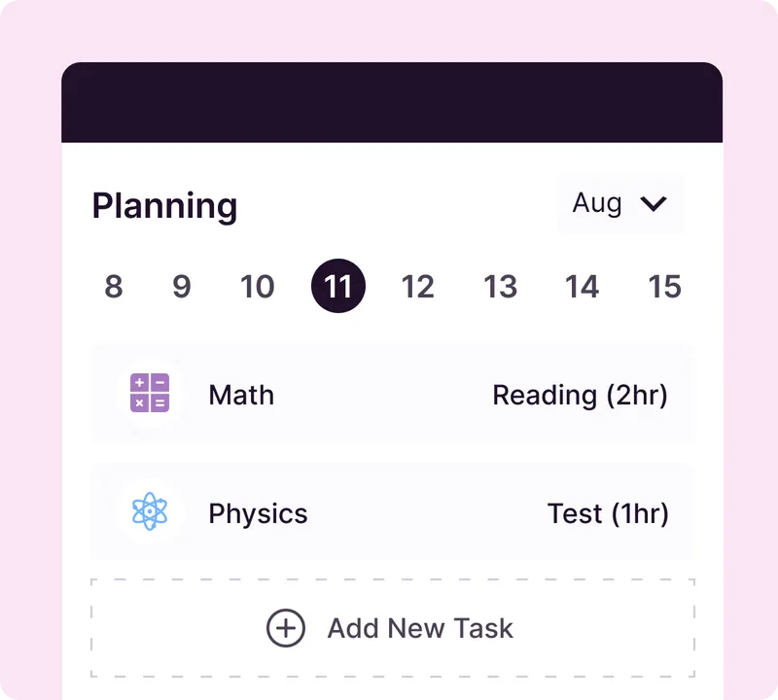The height and width of the screenshot is (700, 778).
Task: Select date 12 in the planner
Action: click(418, 287)
